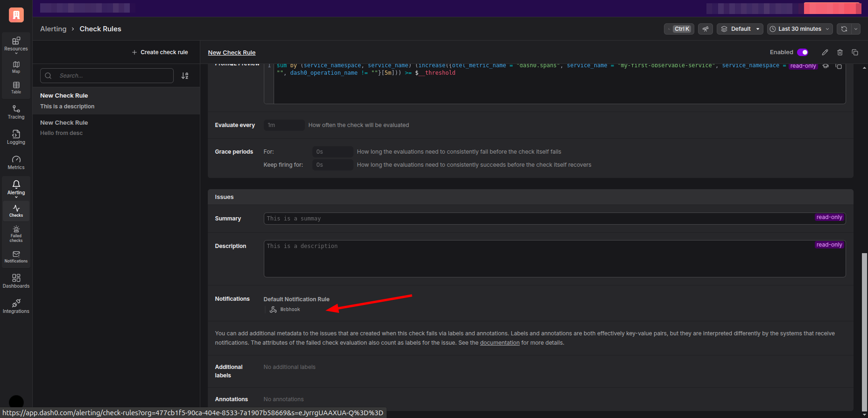Click the Check Rules breadcrumb title
Viewport: 868px width, 418px height.
(100, 29)
